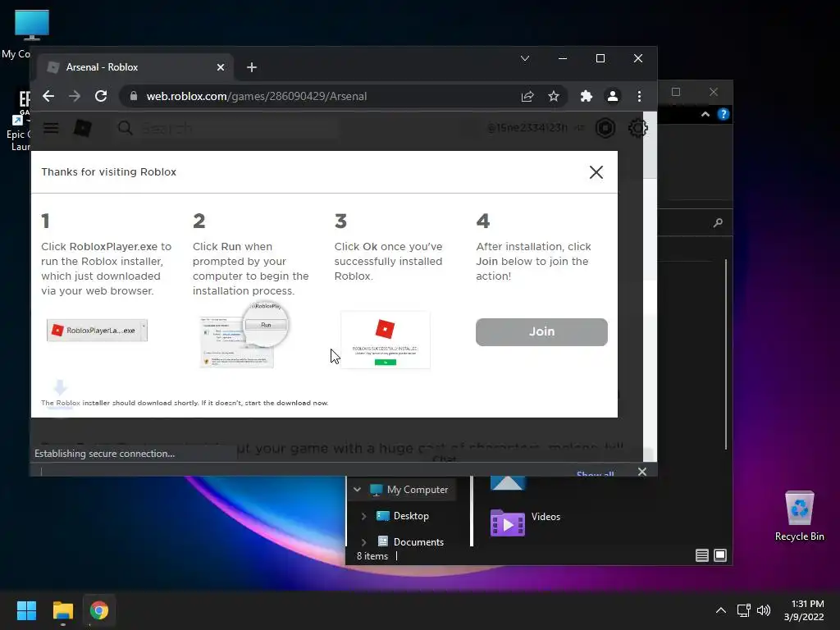The height and width of the screenshot is (630, 840).
Task: Open the Robux icon in Roblox header
Action: click(x=605, y=128)
